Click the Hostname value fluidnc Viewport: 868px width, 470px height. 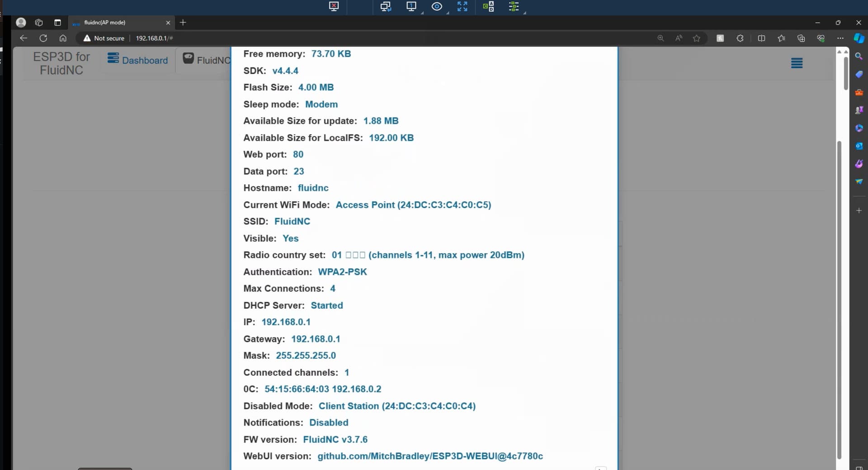[313, 188]
